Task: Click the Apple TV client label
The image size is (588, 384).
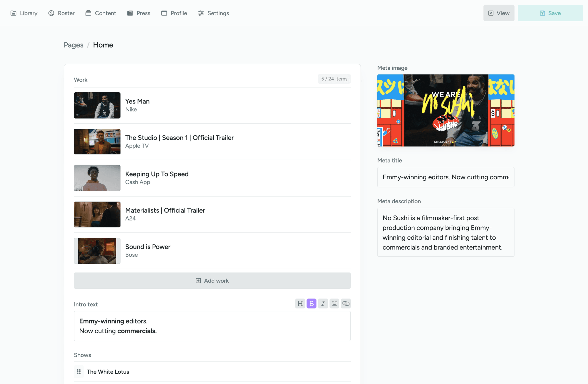Action: click(137, 146)
